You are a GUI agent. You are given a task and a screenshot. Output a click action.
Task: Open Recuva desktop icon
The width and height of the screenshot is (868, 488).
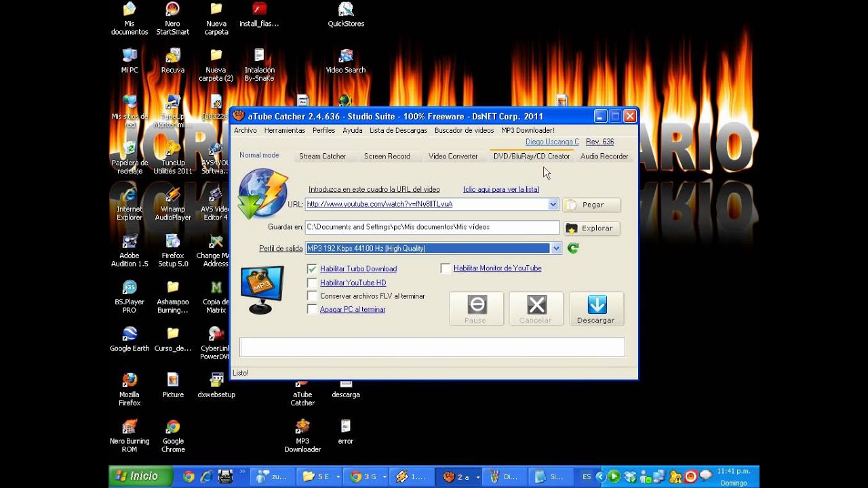(x=173, y=61)
